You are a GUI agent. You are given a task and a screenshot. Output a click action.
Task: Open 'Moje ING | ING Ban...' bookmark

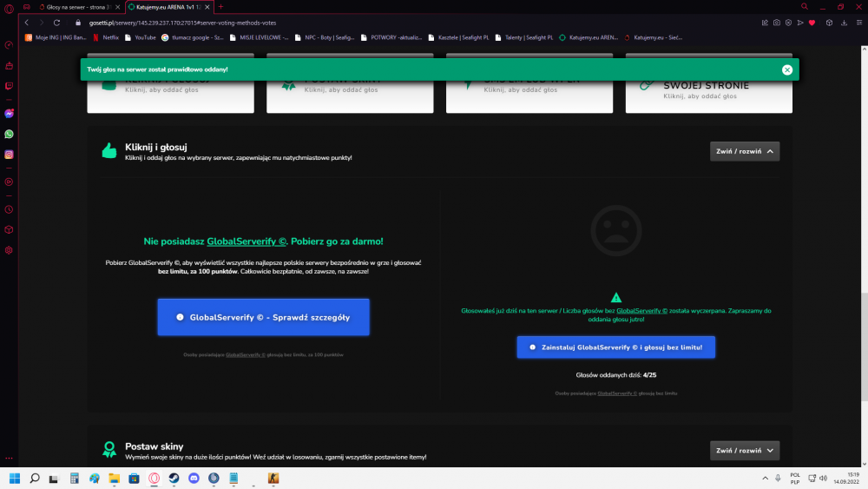(56, 37)
